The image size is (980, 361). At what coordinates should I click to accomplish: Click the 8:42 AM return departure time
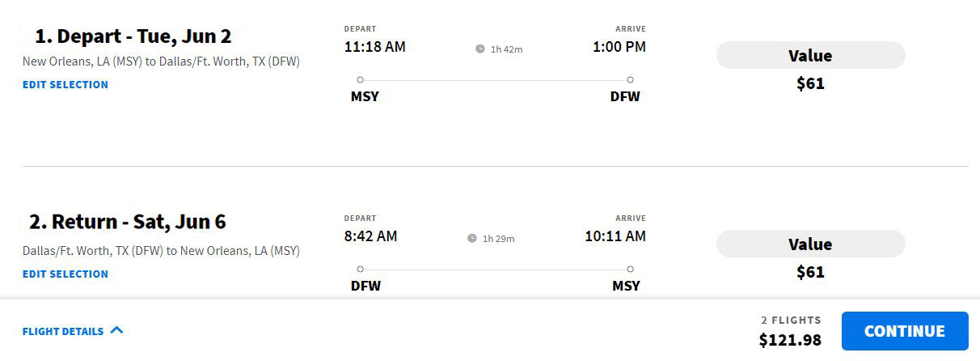[x=370, y=236]
